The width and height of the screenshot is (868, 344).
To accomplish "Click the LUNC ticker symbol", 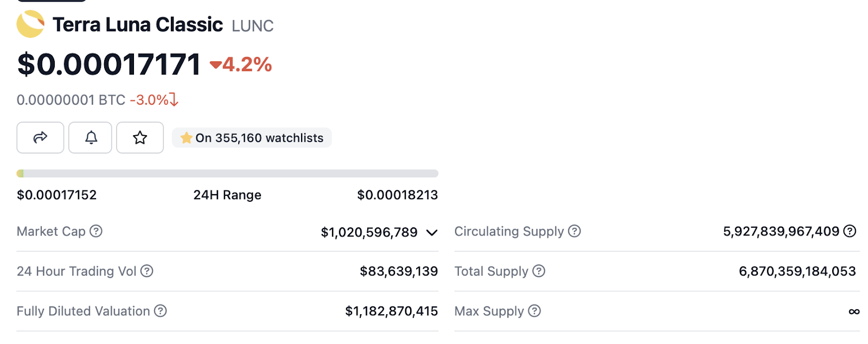I will coord(252,26).
